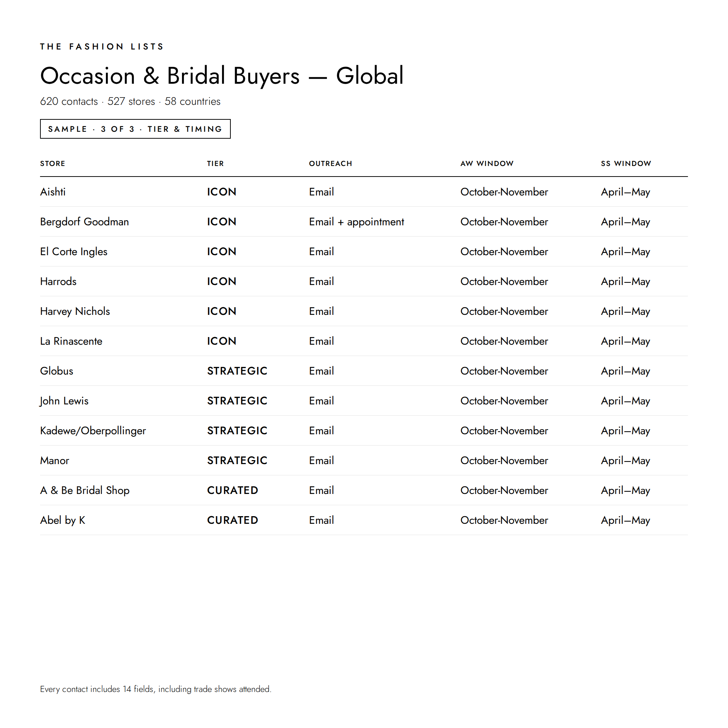Select the Abel by K store name
The width and height of the screenshot is (728, 728).
[63, 520]
